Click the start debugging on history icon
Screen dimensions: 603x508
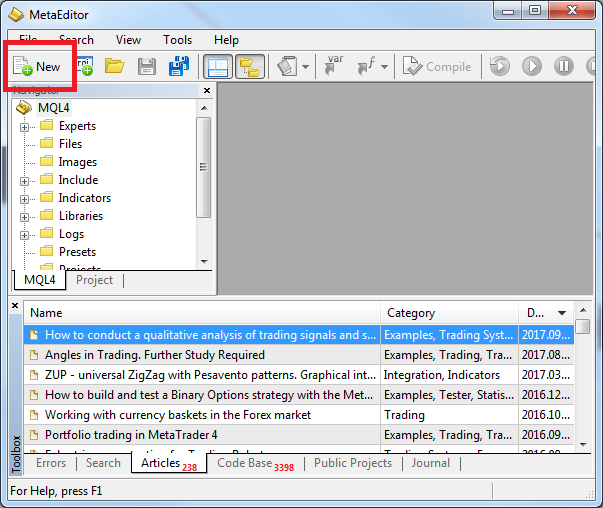500,66
